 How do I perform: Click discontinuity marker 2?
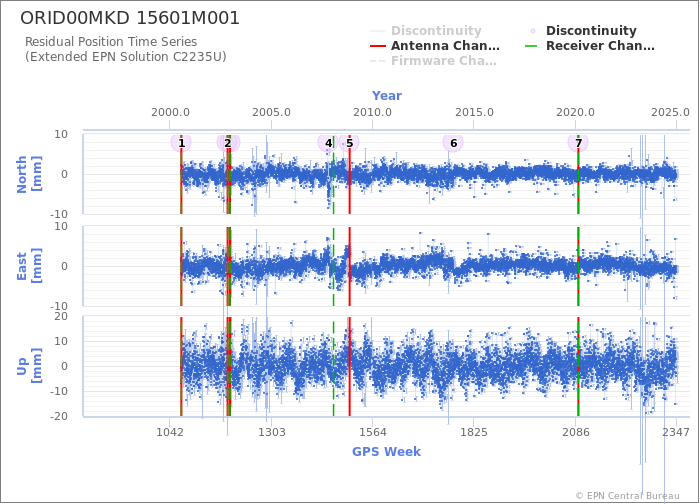point(228,143)
